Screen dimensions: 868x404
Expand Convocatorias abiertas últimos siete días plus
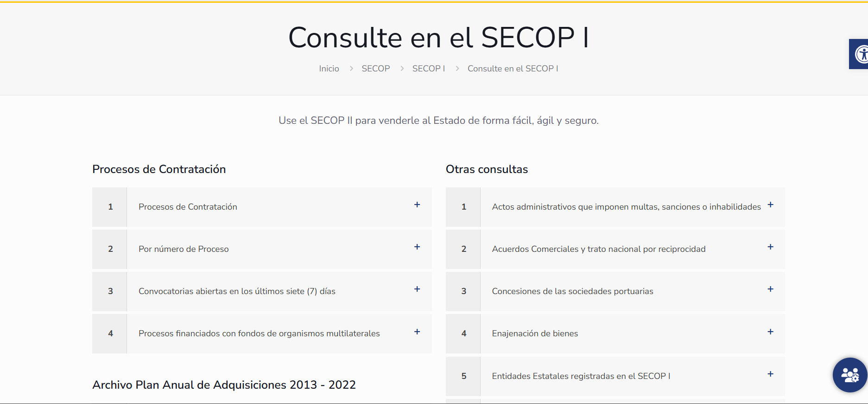(417, 289)
